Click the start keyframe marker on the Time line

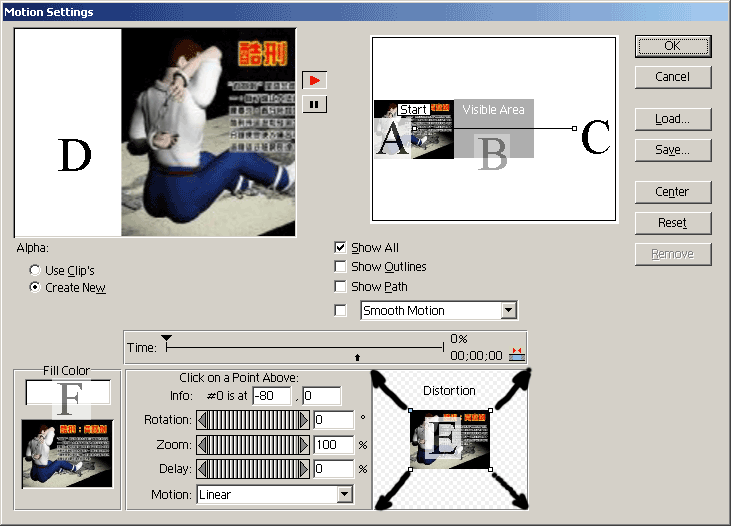pos(167,340)
